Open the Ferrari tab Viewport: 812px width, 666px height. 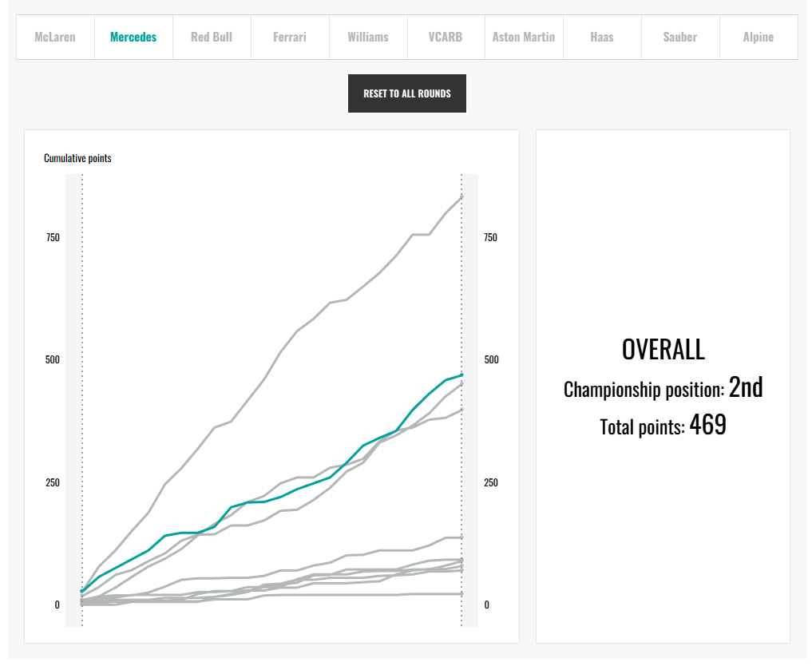290,38
